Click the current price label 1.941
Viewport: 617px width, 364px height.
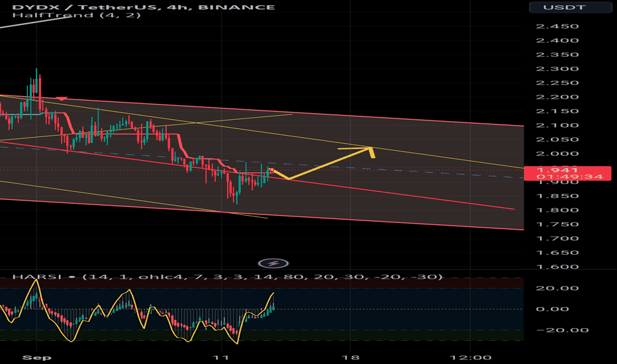tap(557, 170)
